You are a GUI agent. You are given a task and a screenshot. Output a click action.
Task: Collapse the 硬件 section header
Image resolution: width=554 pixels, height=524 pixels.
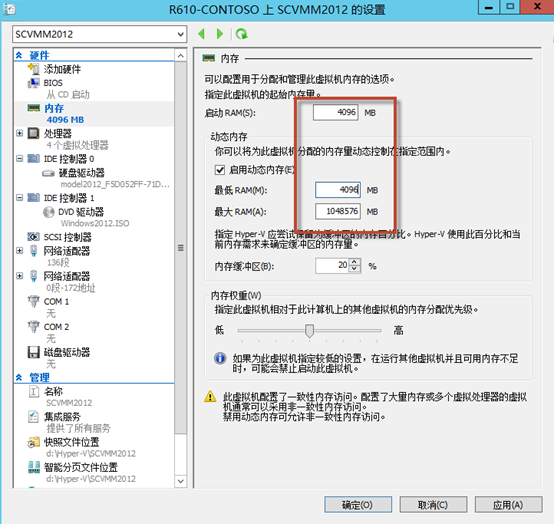point(19,55)
